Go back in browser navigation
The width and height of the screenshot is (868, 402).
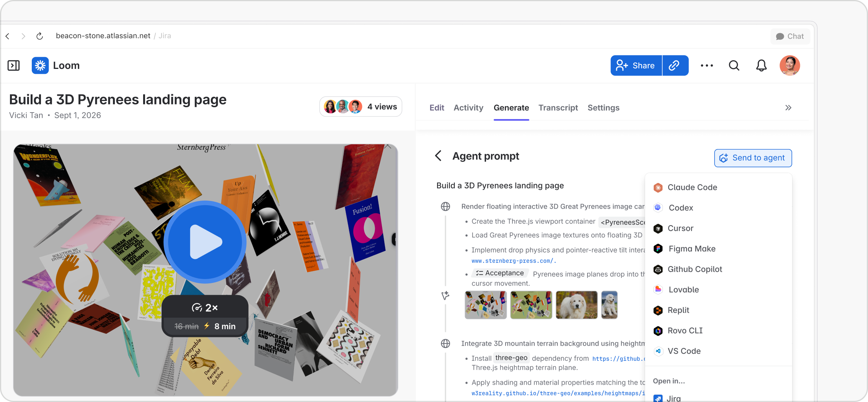tap(8, 36)
